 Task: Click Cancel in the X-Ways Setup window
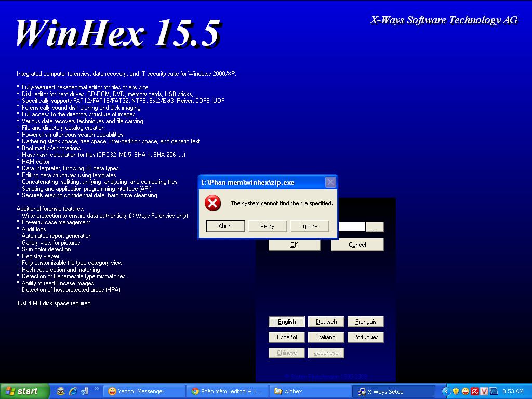(357, 245)
